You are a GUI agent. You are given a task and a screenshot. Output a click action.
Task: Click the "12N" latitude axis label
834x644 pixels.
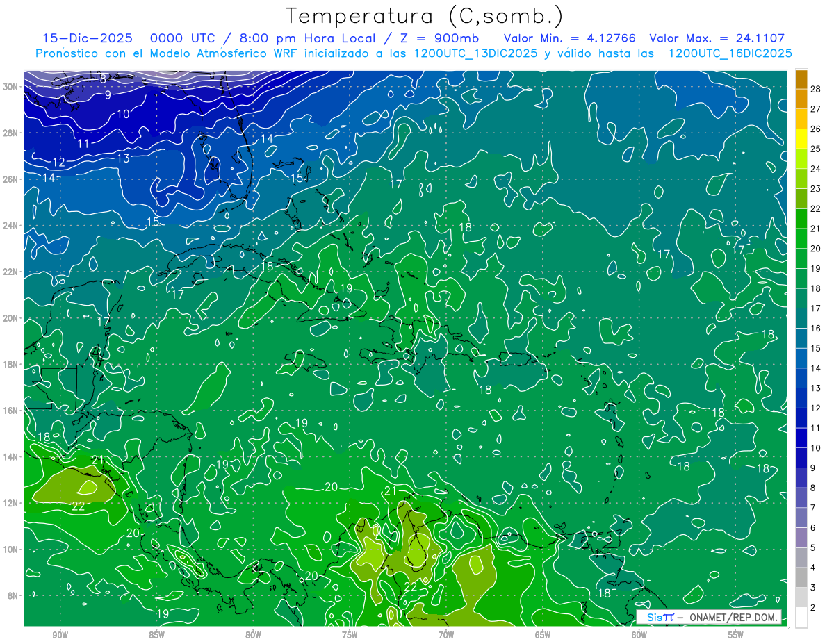(x=12, y=503)
